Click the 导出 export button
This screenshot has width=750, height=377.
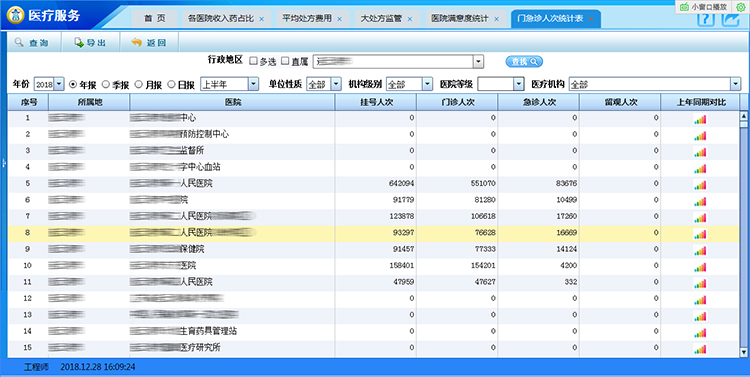coord(90,43)
